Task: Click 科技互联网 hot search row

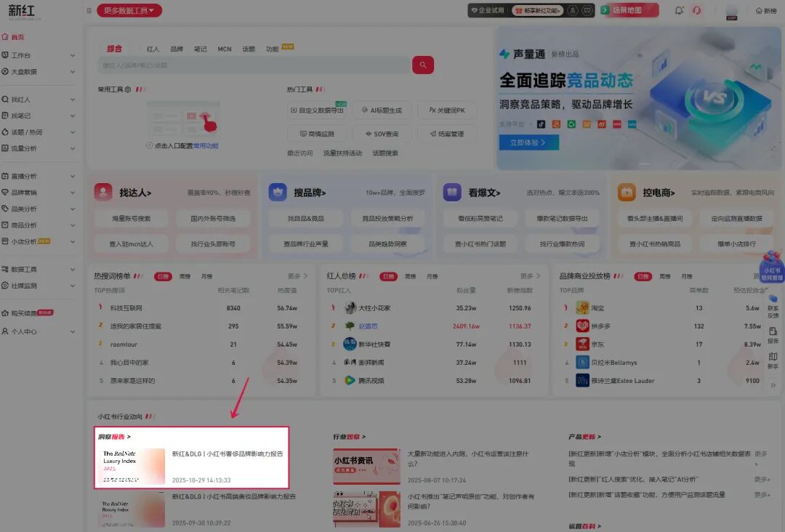Action: pyautogui.click(x=201, y=307)
